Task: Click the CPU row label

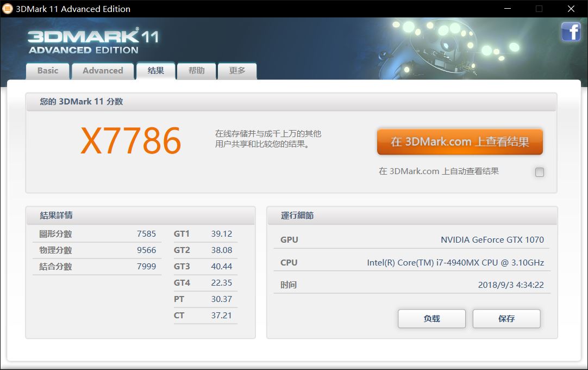Action: (x=289, y=263)
